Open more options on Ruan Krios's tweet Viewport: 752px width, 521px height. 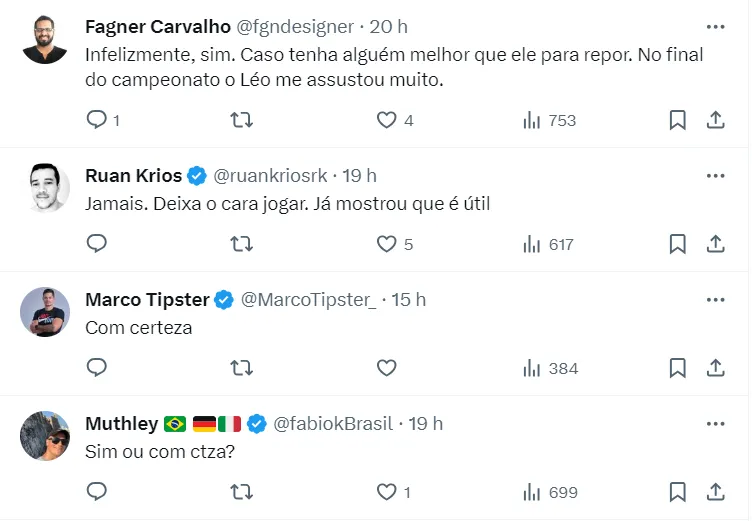(x=715, y=176)
